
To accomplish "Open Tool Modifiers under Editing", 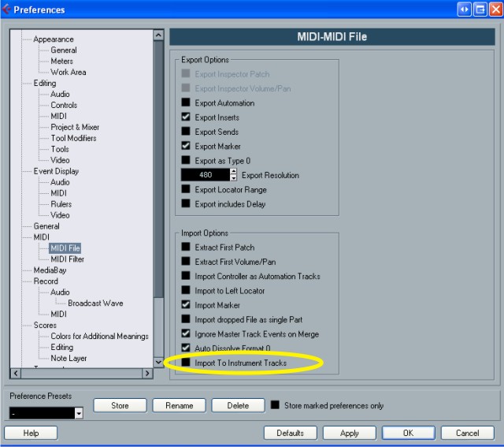I will click(73, 139).
